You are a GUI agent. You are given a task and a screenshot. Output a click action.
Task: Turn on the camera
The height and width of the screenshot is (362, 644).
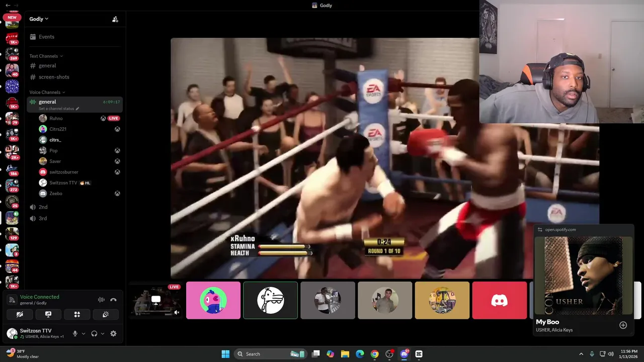(20, 314)
